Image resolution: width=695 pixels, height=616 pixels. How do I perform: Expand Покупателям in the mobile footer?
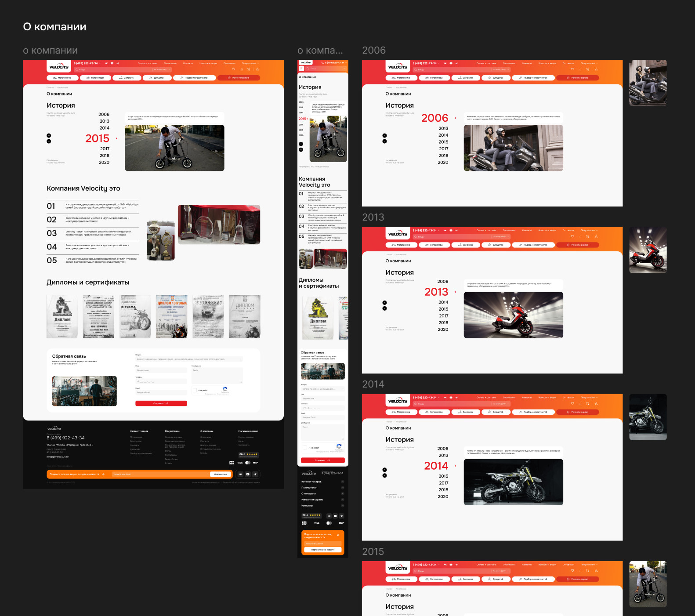coord(343,488)
